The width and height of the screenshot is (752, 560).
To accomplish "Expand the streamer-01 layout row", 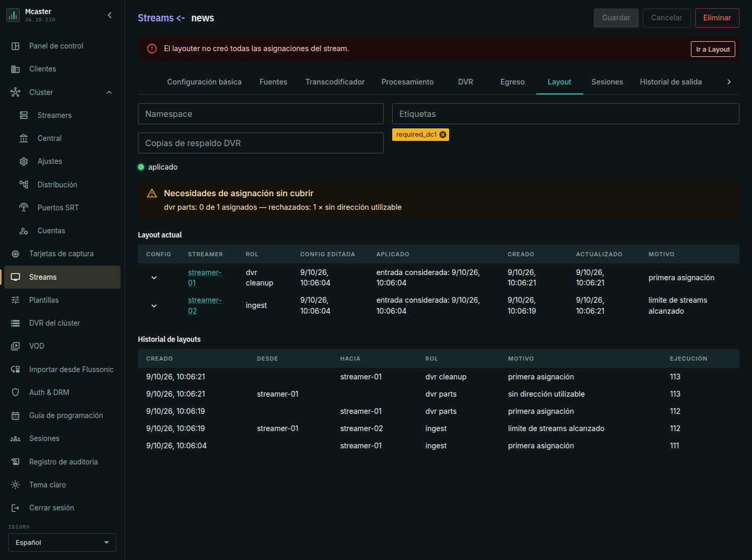I will tap(154, 278).
